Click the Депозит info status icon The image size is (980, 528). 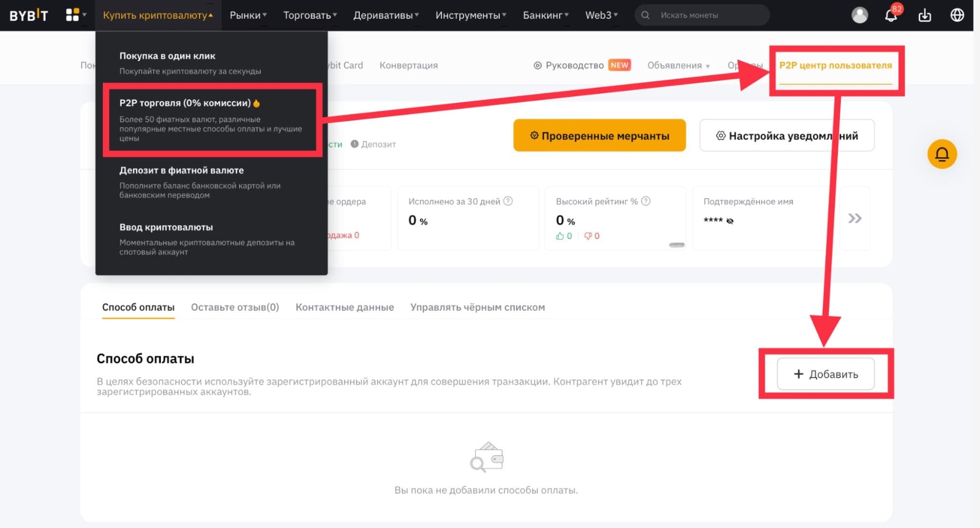click(x=354, y=144)
